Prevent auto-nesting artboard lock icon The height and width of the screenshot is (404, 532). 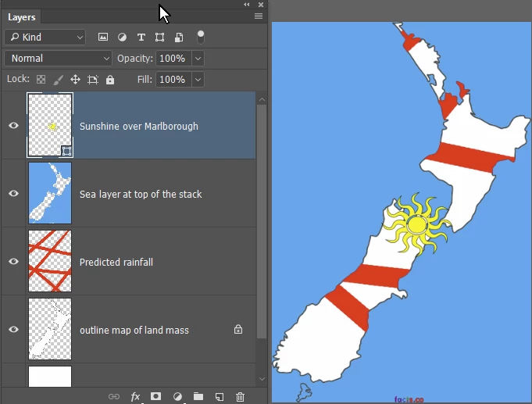93,80
